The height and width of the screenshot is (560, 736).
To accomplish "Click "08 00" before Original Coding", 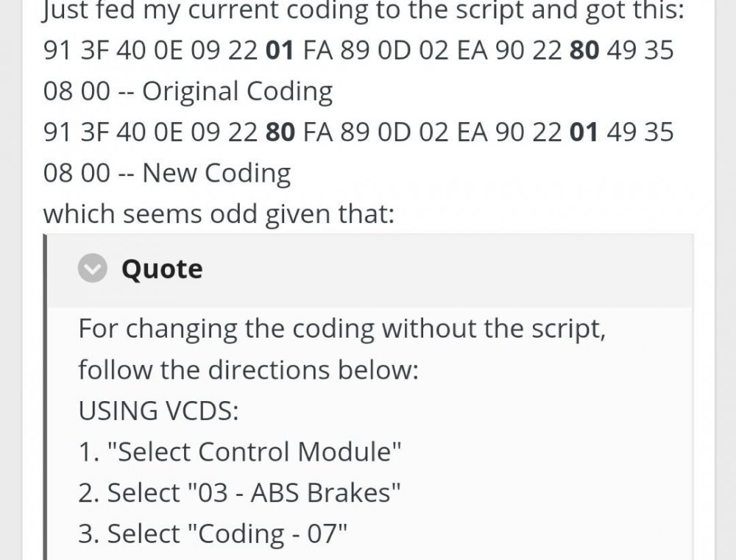I will [x=77, y=92].
